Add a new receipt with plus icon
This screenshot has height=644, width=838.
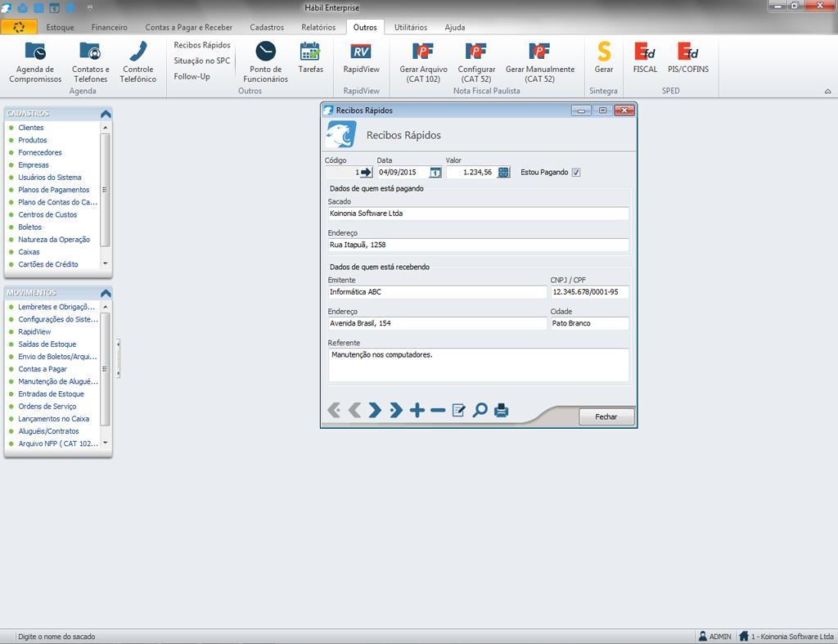pyautogui.click(x=417, y=411)
